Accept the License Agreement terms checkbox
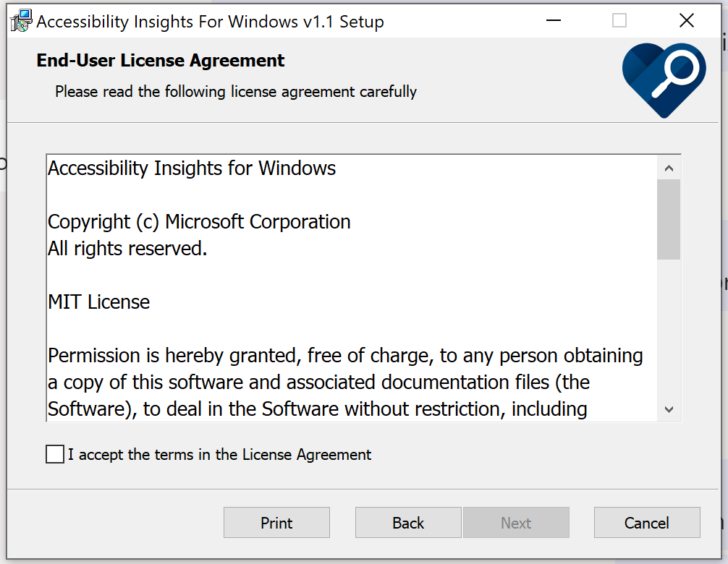Image resolution: width=728 pixels, height=564 pixels. 55,454
